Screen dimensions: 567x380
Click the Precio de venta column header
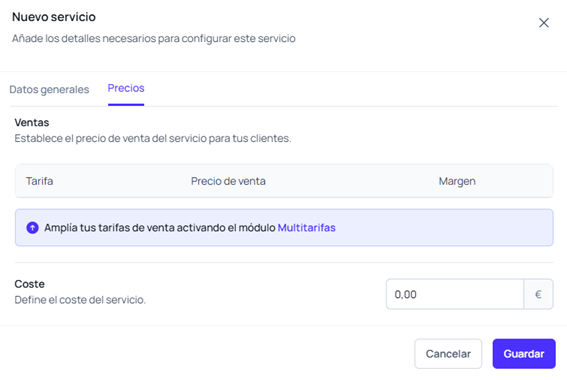228,181
